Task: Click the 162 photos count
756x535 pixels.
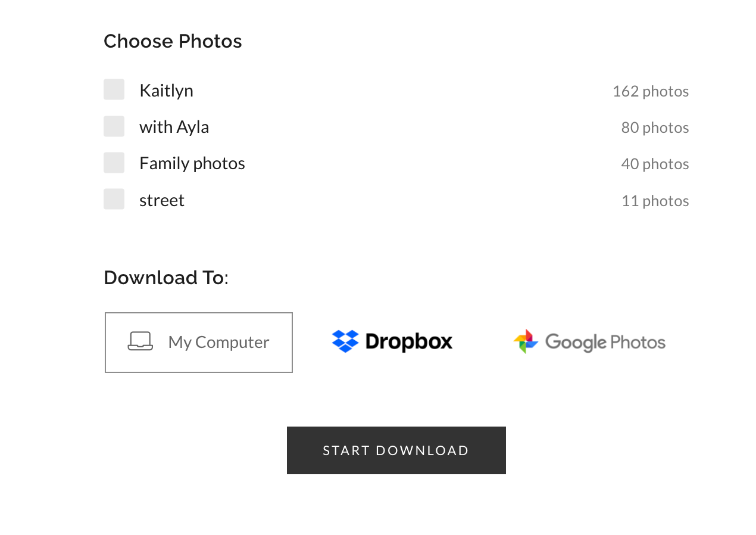Action: 651,91
